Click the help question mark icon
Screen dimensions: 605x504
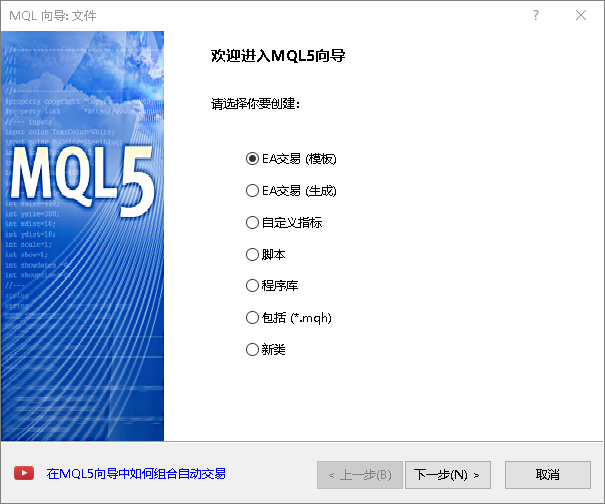point(536,15)
